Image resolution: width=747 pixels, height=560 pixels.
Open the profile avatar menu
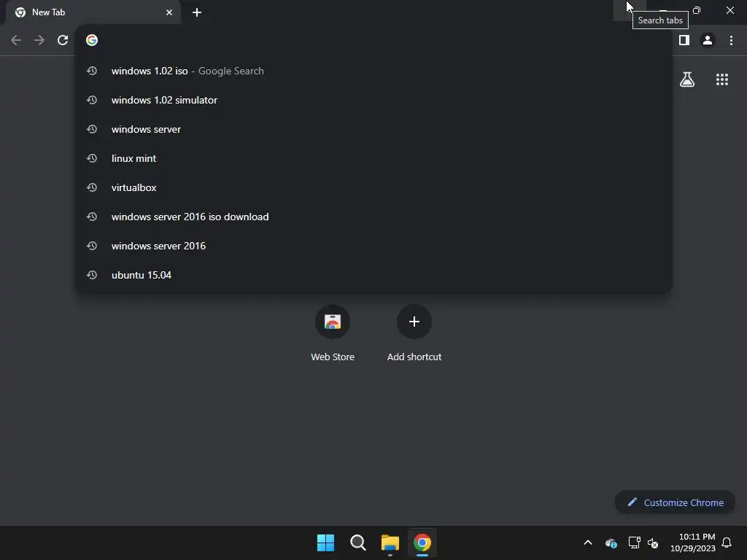708,40
